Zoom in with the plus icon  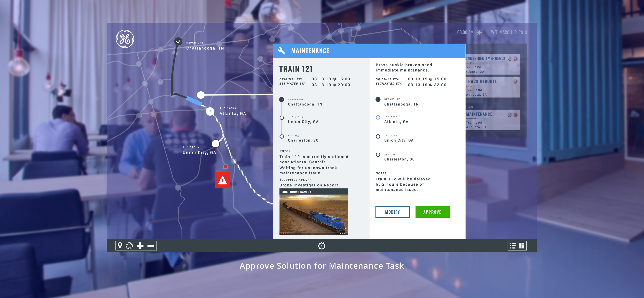pos(140,246)
